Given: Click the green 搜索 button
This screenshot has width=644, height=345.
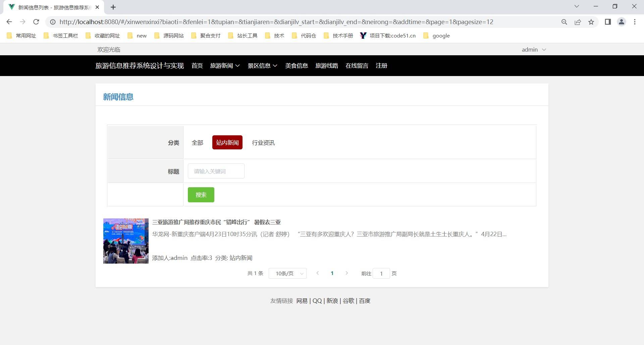Looking at the screenshot, I should [x=201, y=195].
